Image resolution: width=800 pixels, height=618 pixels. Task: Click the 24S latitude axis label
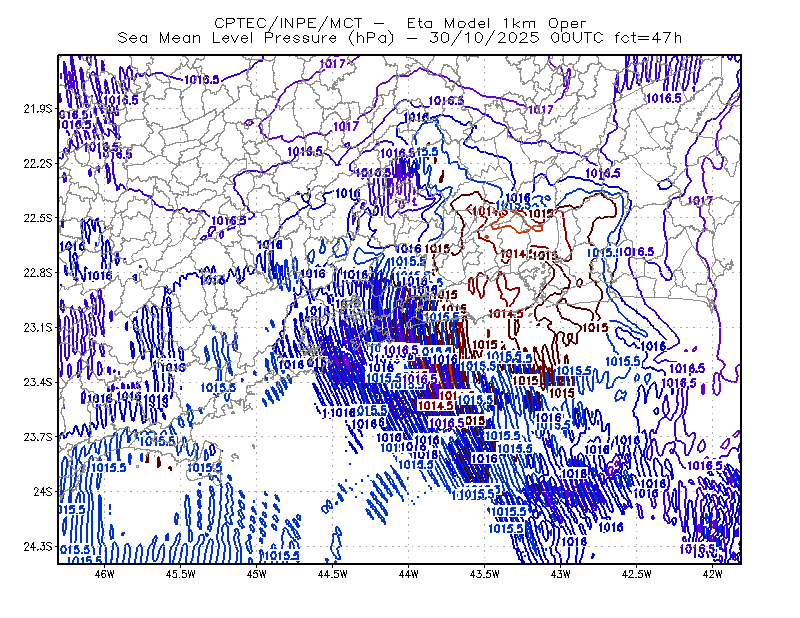[43, 491]
